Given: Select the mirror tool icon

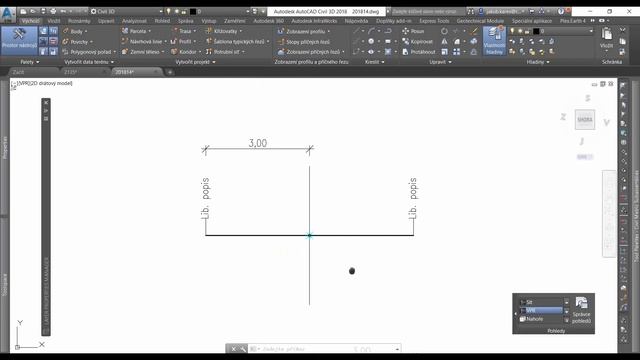Looking at the screenshot, I should click(x=444, y=42).
